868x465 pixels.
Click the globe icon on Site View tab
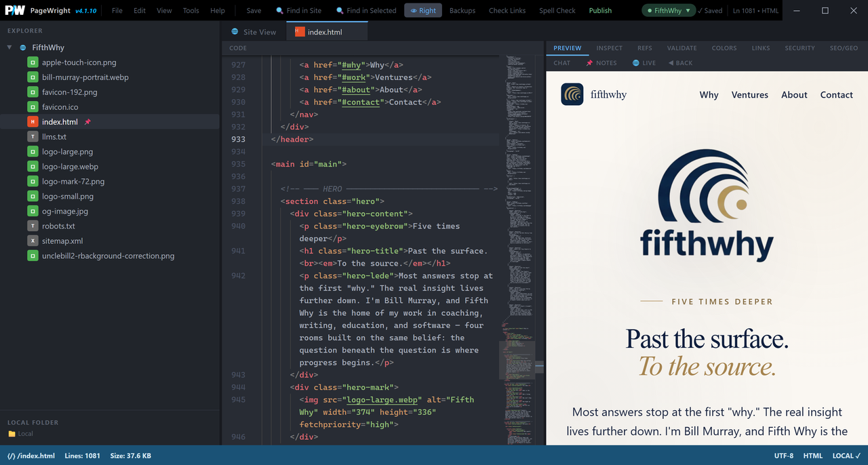click(235, 32)
